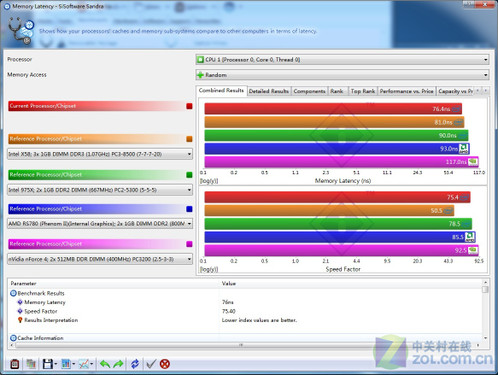The image size is (498, 375).
Task: Open the Processor CPU 1 dropdown
Action: (x=342, y=60)
